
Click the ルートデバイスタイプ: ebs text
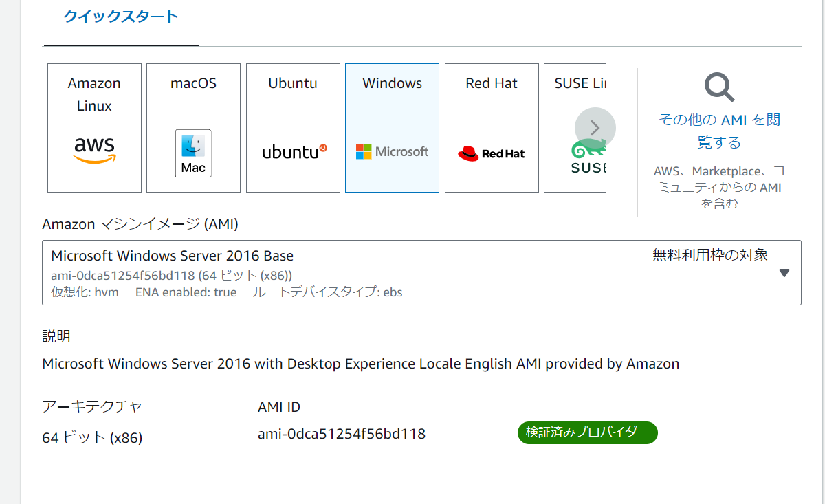[327, 292]
